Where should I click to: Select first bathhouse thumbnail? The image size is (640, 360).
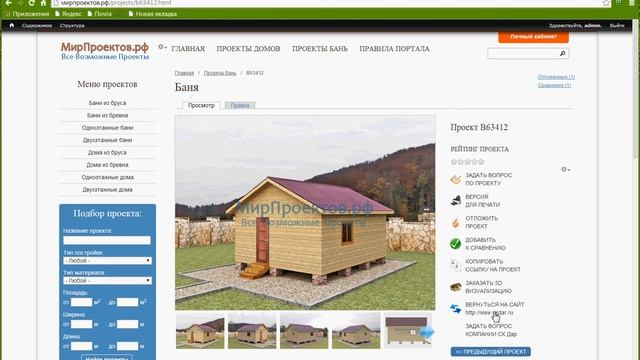pos(200,331)
